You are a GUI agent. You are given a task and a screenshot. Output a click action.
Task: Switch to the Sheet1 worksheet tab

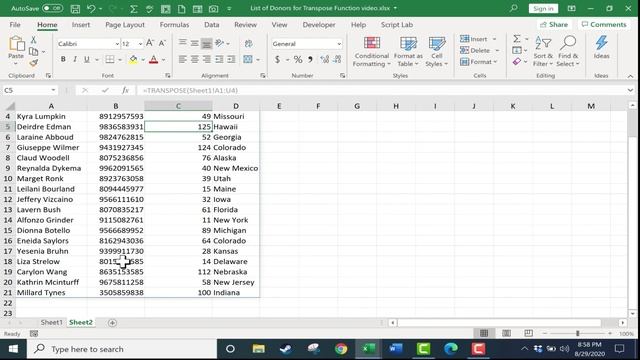[x=51, y=322]
